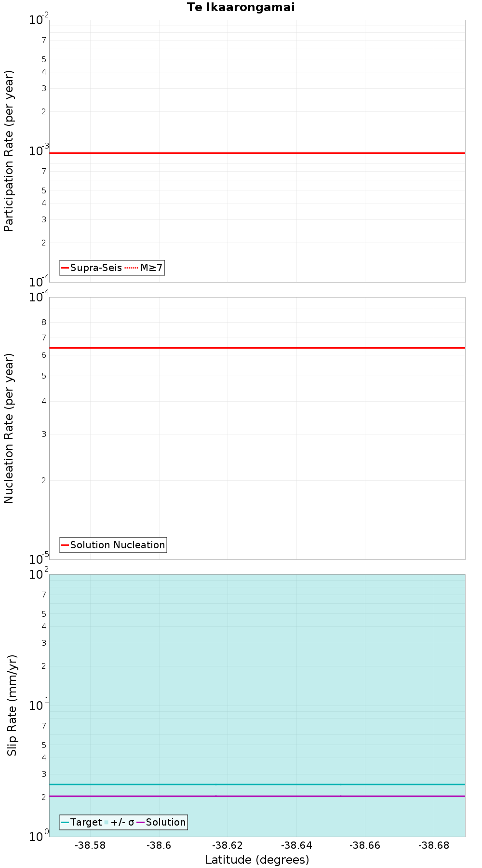Viewport: 482px width, 868px height.
Task: Click the light teal +/- σ legend swatch
Action: tap(107, 822)
